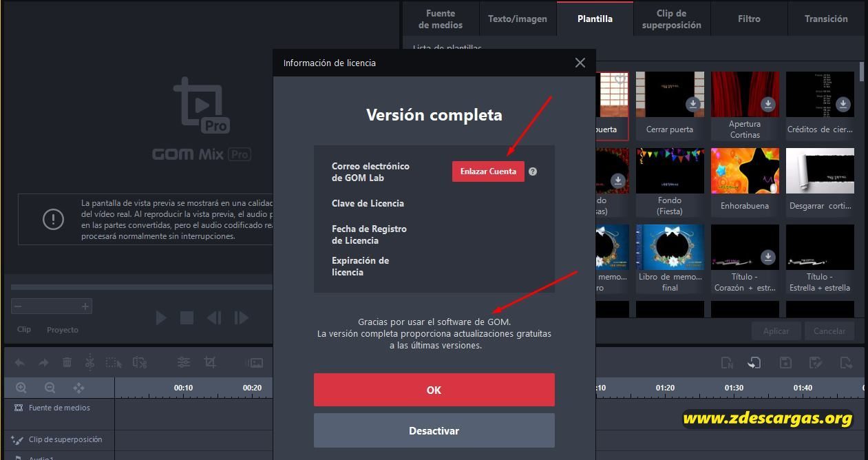The height and width of the screenshot is (460, 868).
Task: Click download icon on Cerrar puerta template
Action: [x=693, y=104]
